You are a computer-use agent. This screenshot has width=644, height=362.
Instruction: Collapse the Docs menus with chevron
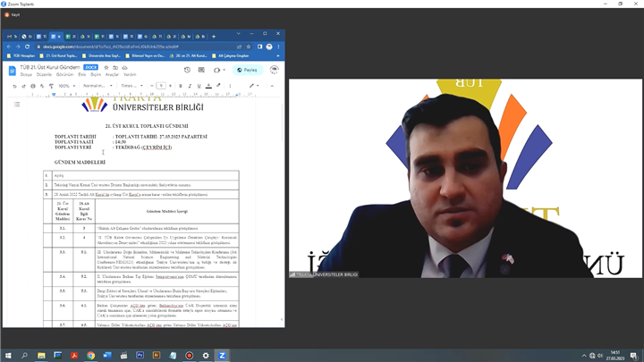click(x=272, y=86)
